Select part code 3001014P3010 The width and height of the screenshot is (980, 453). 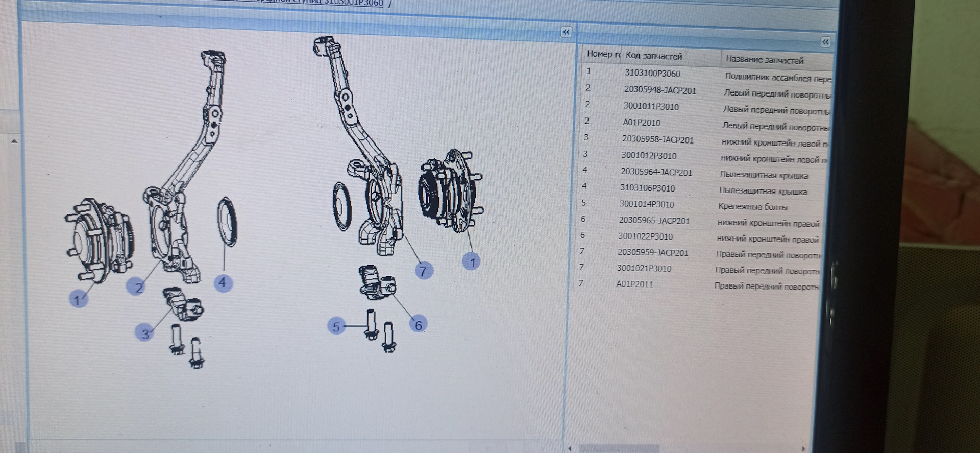[647, 204]
